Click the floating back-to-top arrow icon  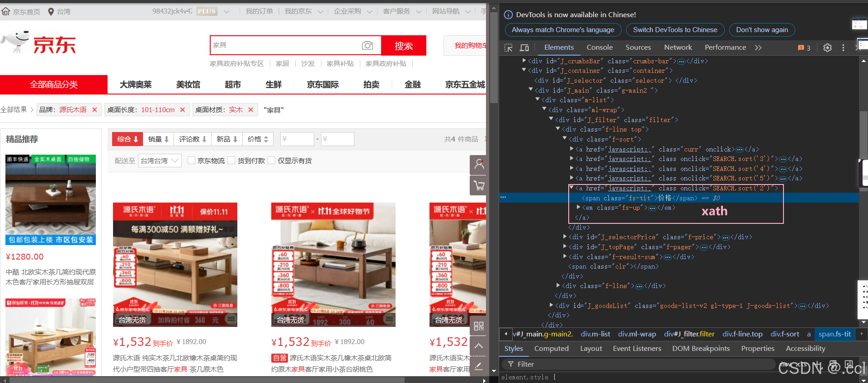(x=479, y=346)
